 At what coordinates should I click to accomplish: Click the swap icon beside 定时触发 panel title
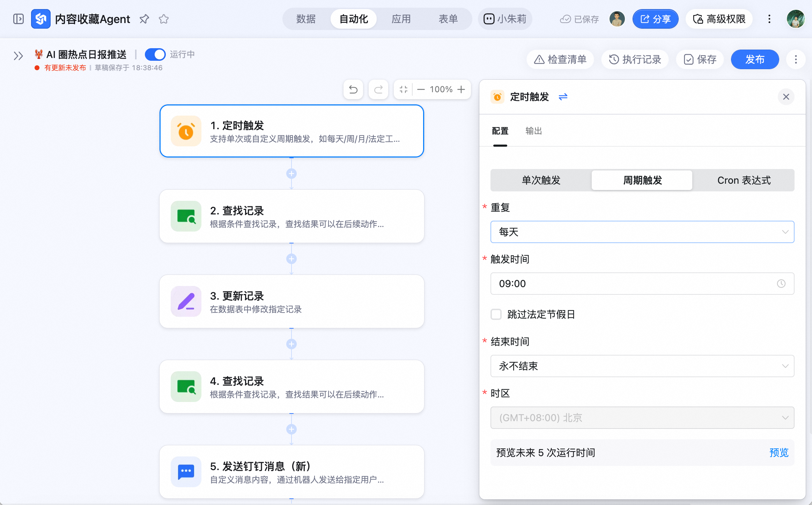563,97
